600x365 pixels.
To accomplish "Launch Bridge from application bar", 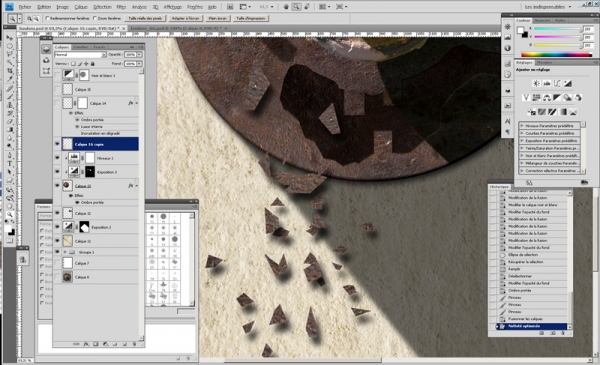I will 230,7.
